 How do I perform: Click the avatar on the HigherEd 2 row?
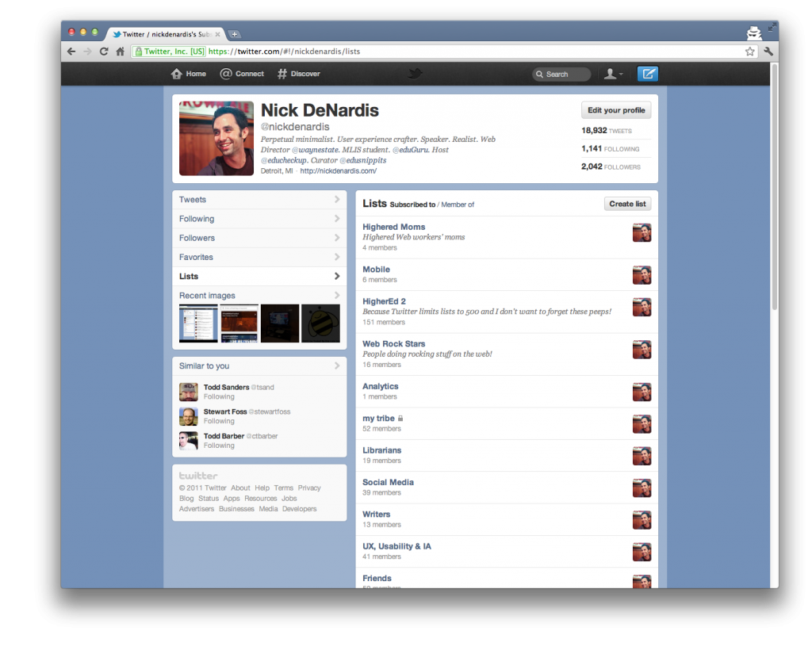tap(642, 308)
